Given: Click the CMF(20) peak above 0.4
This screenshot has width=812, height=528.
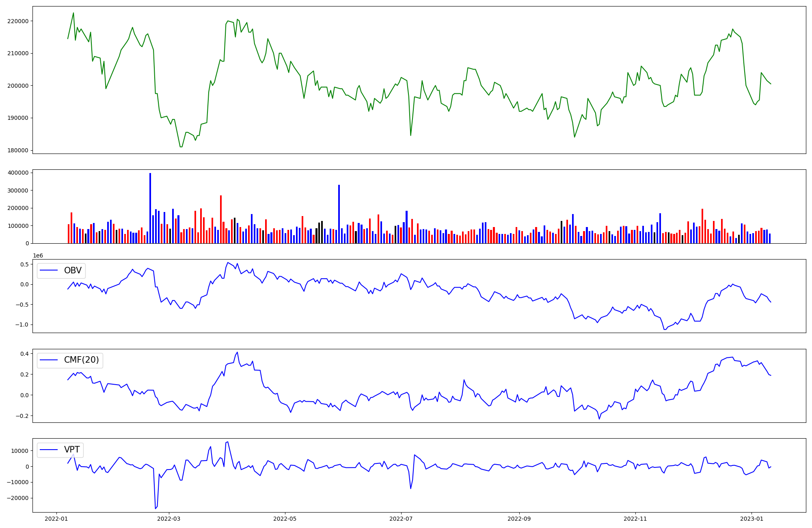Looking at the screenshot, I should click(x=237, y=353).
